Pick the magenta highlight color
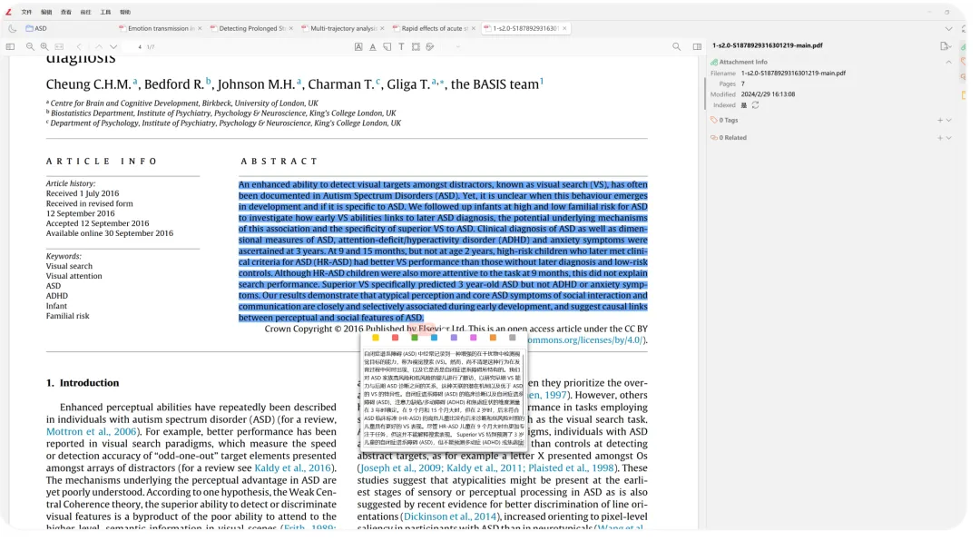This screenshot has height=541, width=980. click(473, 338)
